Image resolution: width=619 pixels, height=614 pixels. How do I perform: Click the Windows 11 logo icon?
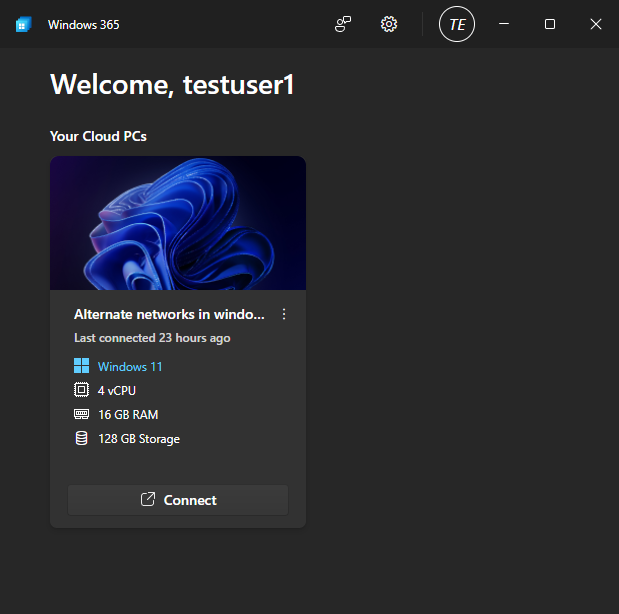coord(81,366)
